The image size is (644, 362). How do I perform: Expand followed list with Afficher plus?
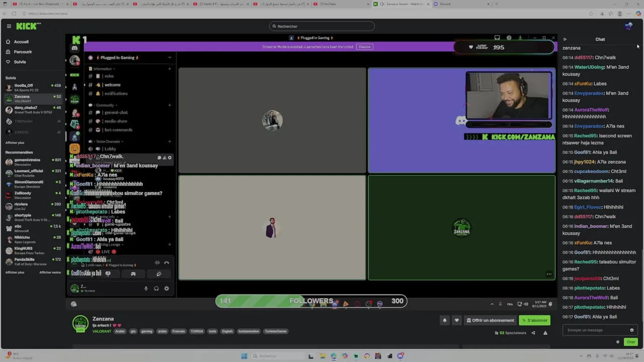point(15,143)
